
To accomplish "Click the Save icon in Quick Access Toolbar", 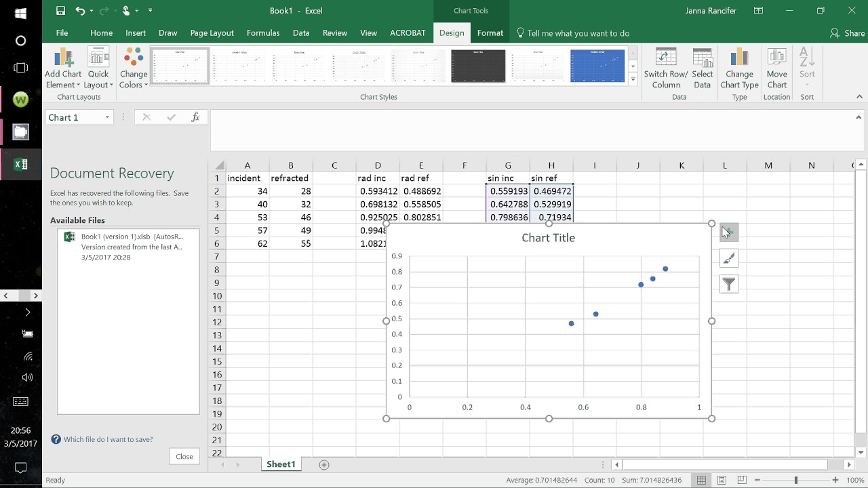I will coord(60,11).
